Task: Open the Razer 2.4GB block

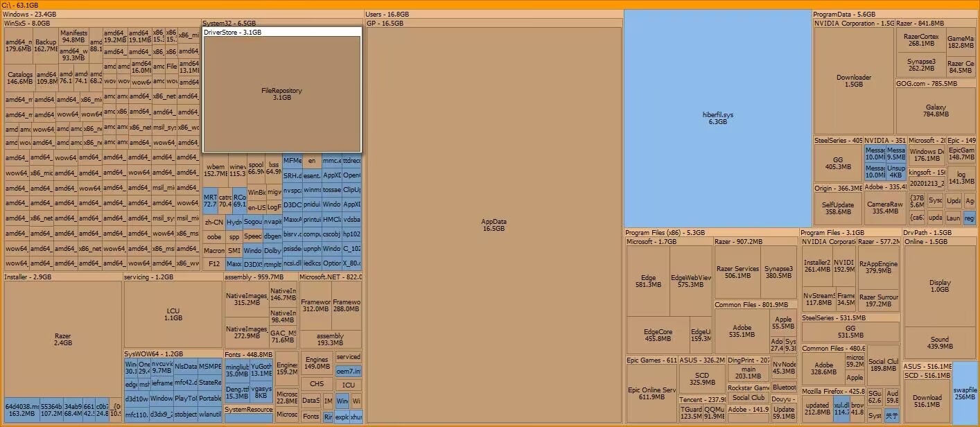Action: (63, 339)
